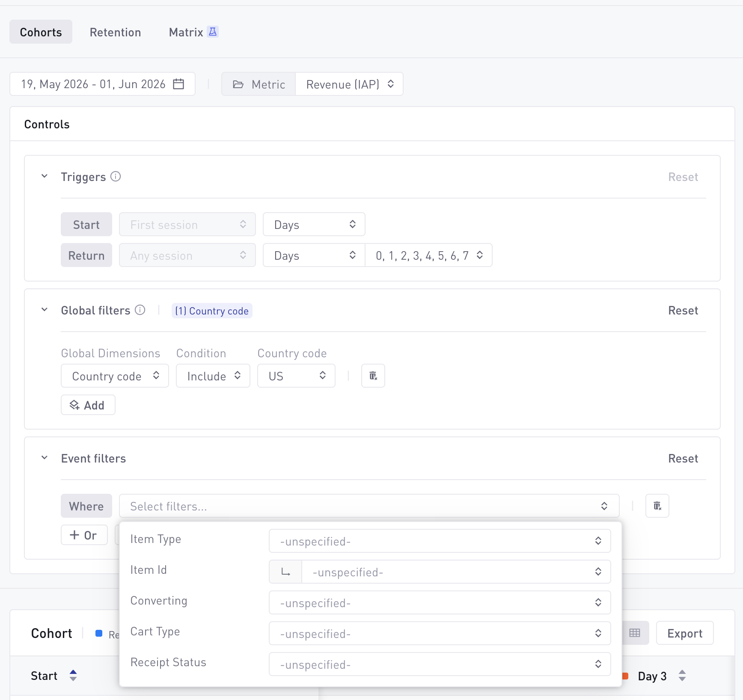
Task: Open the 0, 1, 2, 3, 4, 5, 6, 7 days dropdown
Action: click(x=428, y=255)
